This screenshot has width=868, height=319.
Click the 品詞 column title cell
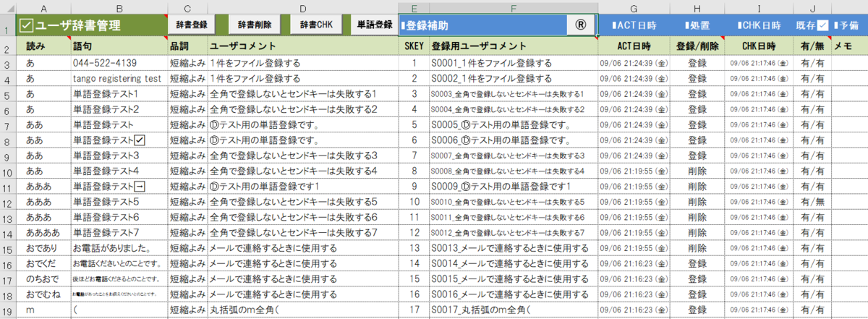187,46
